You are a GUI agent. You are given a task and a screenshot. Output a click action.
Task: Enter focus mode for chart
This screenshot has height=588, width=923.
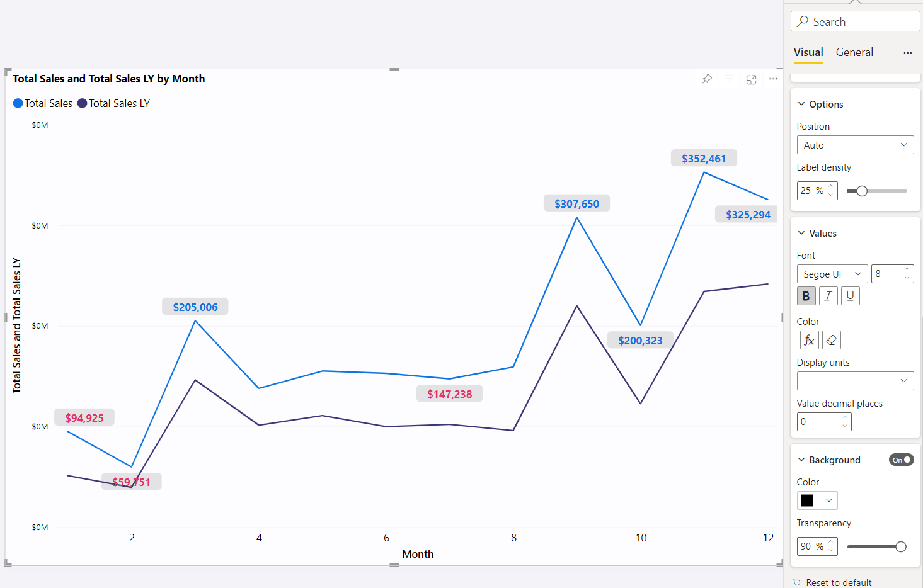pos(751,79)
